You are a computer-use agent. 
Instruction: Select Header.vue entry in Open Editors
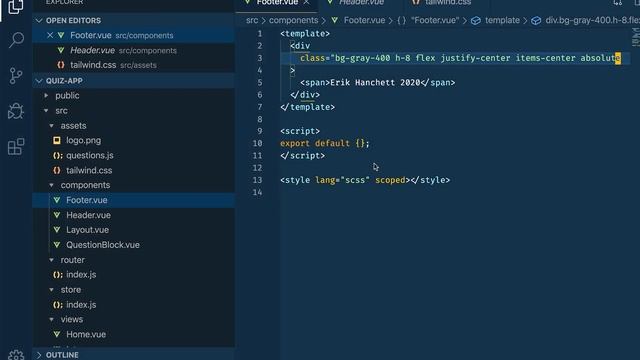[133, 50]
